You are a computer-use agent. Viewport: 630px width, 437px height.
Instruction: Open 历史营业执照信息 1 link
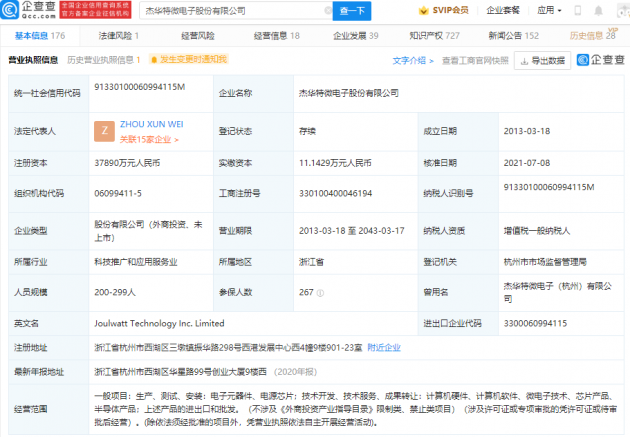click(104, 60)
